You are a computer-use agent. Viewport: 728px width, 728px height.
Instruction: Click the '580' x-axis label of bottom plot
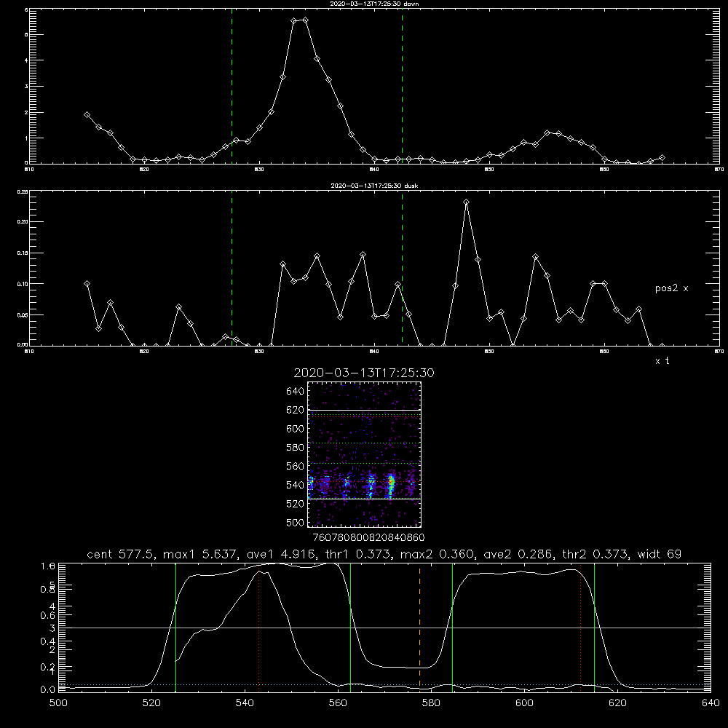[431, 703]
